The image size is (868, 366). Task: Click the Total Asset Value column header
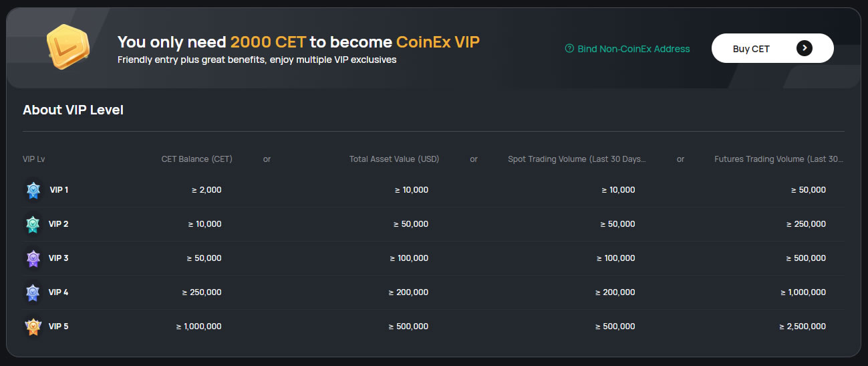click(394, 159)
